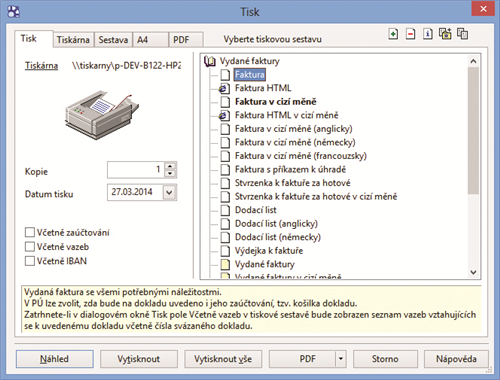
Task: Click the Náhled preview button
Action: point(55,359)
